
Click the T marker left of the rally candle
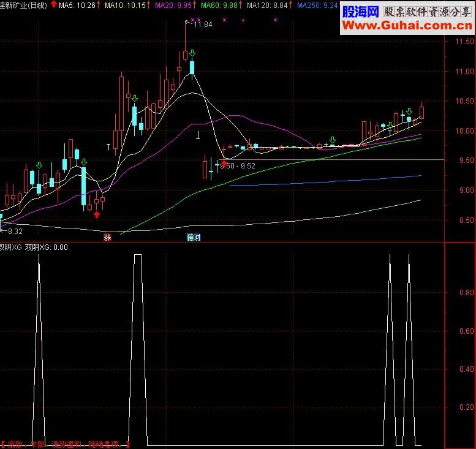point(108,147)
